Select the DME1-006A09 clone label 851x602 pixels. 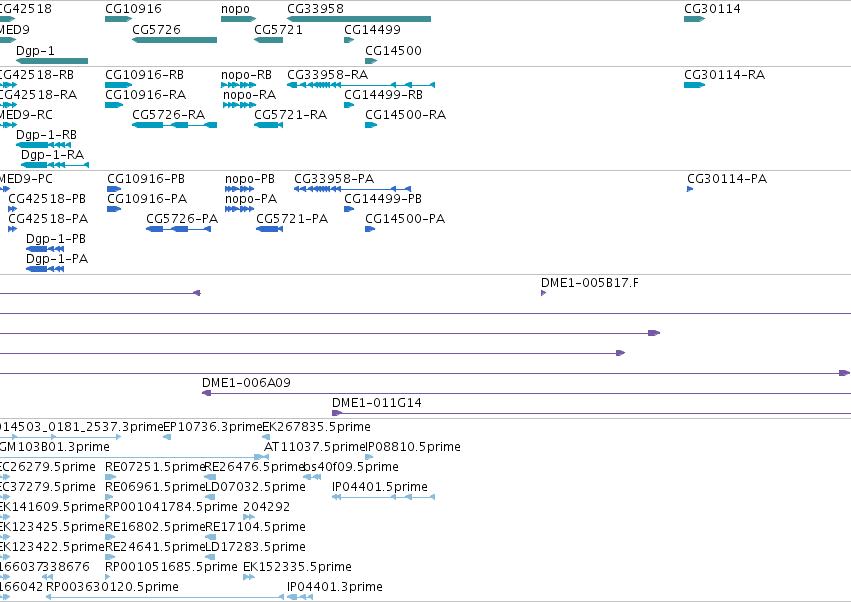[246, 383]
